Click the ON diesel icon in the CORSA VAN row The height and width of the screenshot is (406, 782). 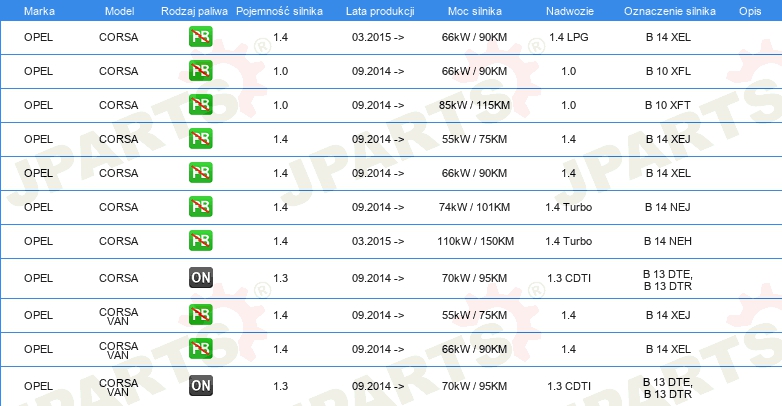pyautogui.click(x=200, y=386)
